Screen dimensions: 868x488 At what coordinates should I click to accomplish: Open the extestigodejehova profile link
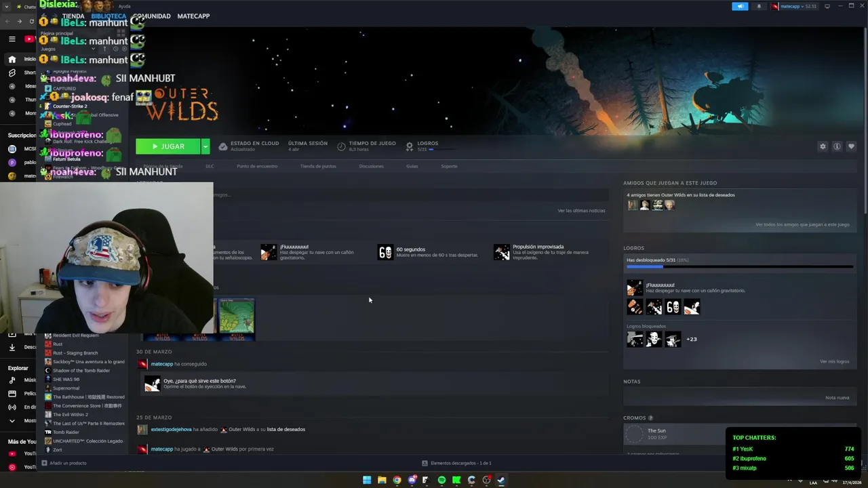click(x=171, y=429)
